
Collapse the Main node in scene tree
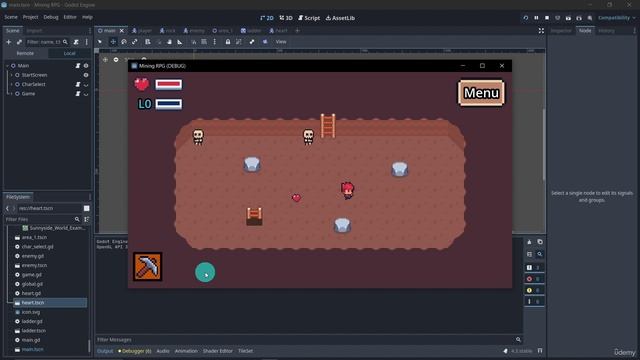(x=7, y=66)
